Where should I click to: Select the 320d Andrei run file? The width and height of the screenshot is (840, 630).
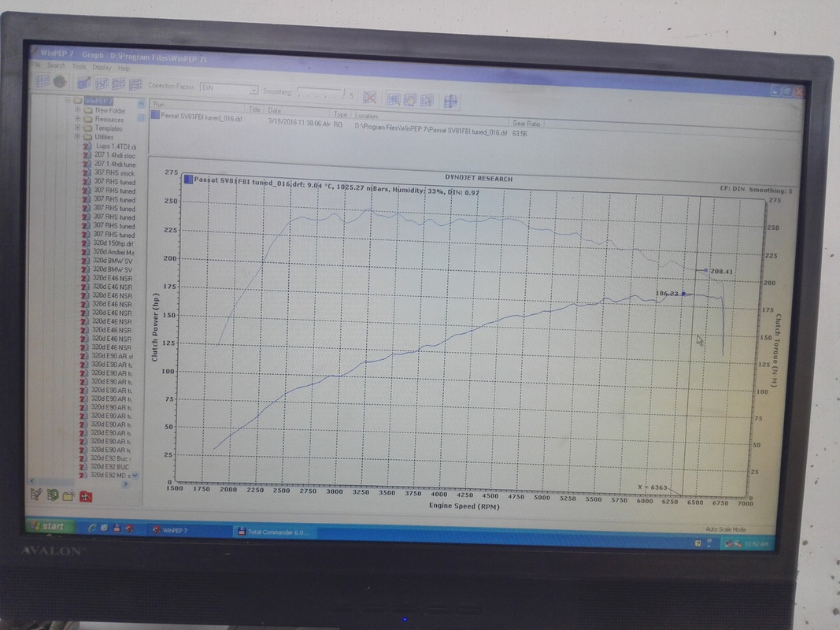(108, 252)
